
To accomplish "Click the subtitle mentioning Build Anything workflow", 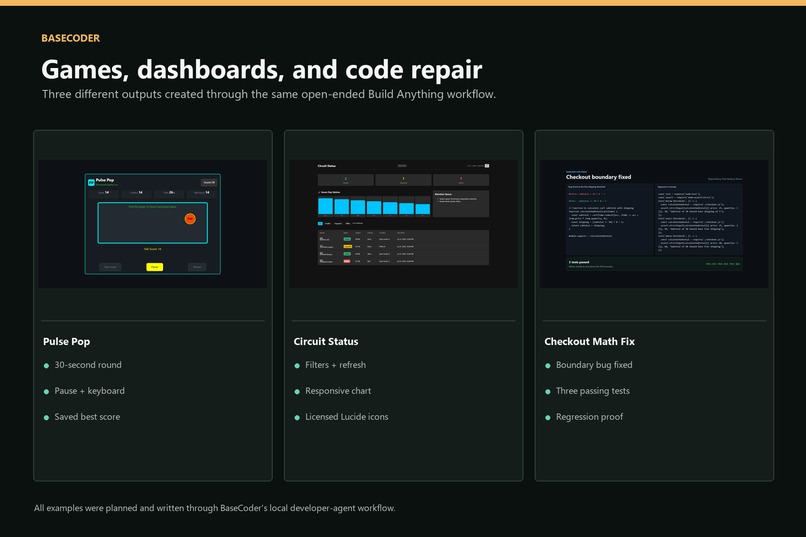I will click(x=269, y=95).
